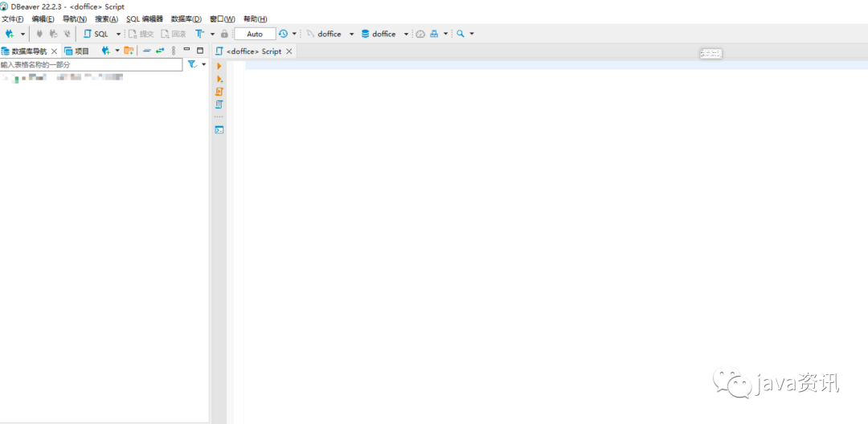The height and width of the screenshot is (424, 868).
Task: Close the 数据库导航 tab
Action: (x=54, y=51)
